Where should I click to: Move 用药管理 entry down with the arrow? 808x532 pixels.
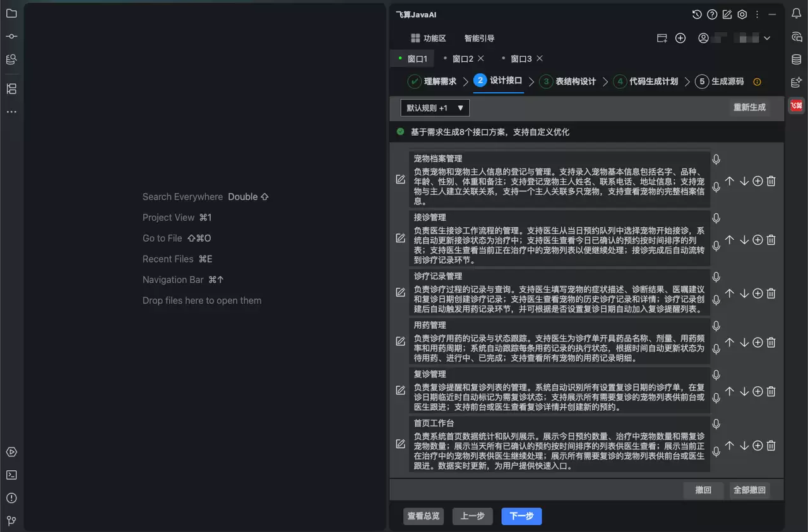pyautogui.click(x=744, y=343)
